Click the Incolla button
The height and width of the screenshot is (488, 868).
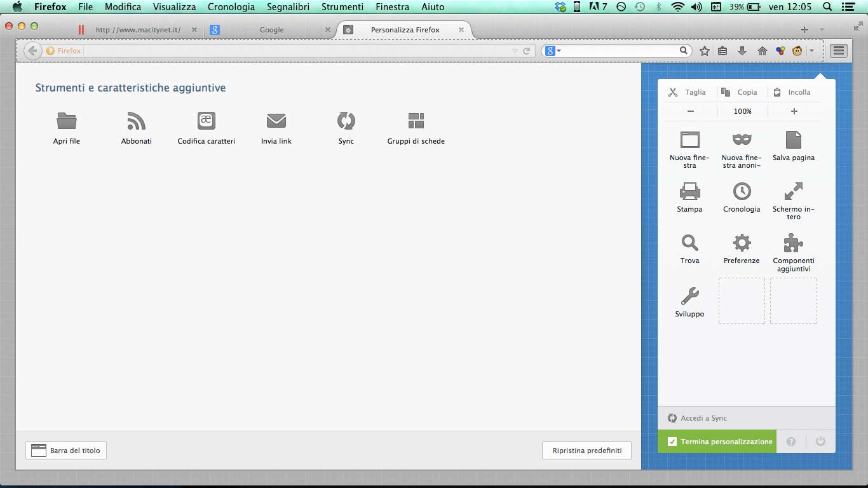[792, 92]
